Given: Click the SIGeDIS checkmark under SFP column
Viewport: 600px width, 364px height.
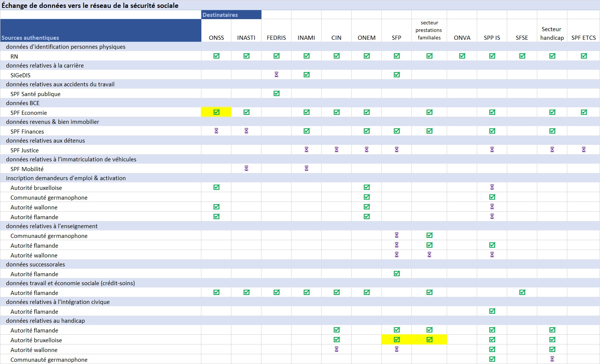Looking at the screenshot, I should click(397, 75).
